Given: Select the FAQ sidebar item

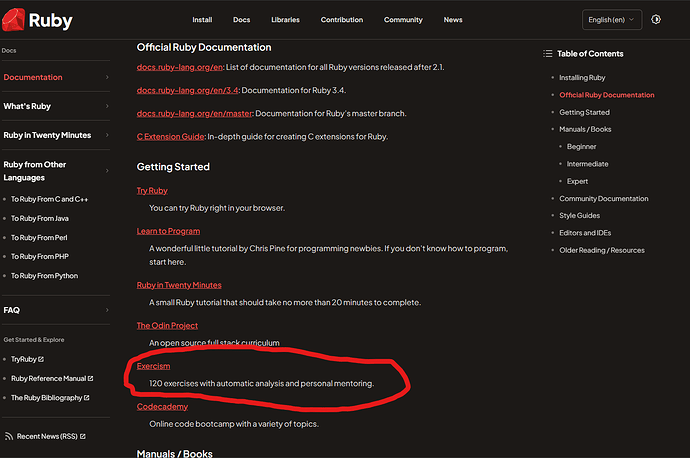Looking at the screenshot, I should tap(11, 310).
